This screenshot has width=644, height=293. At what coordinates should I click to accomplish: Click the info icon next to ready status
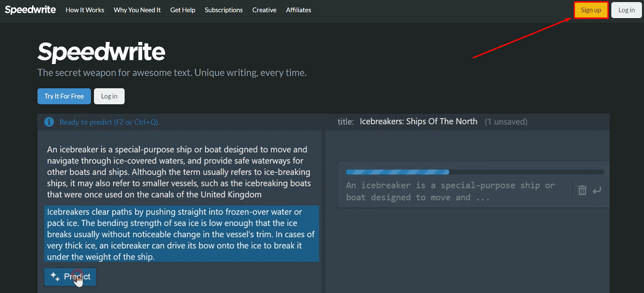(x=49, y=122)
